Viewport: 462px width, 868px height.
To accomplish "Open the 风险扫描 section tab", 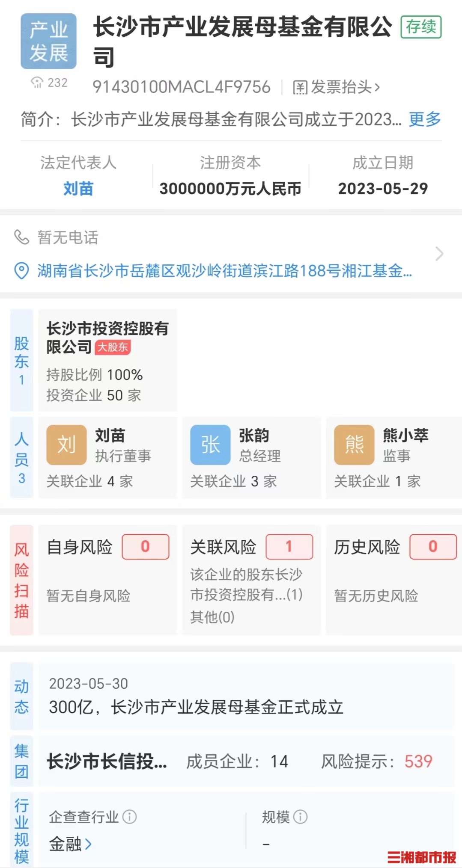I will (x=21, y=581).
